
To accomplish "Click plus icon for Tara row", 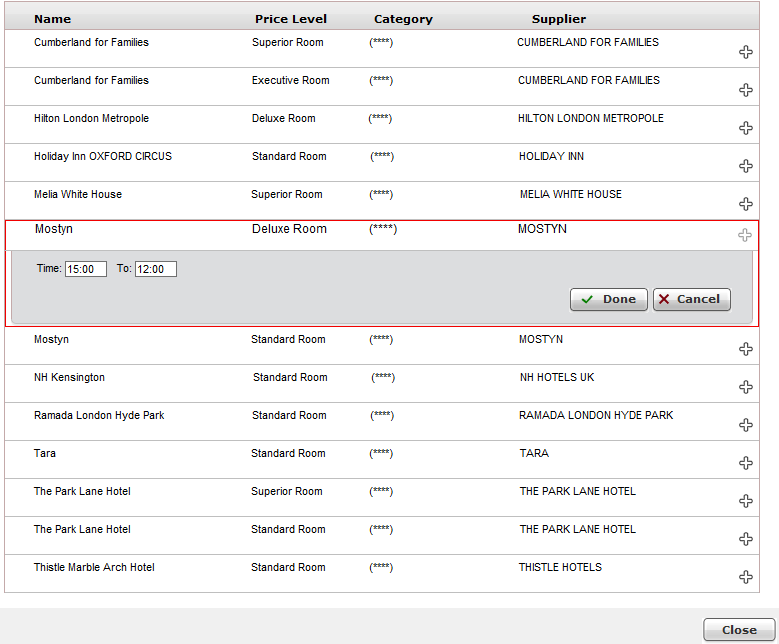I will pos(746,463).
